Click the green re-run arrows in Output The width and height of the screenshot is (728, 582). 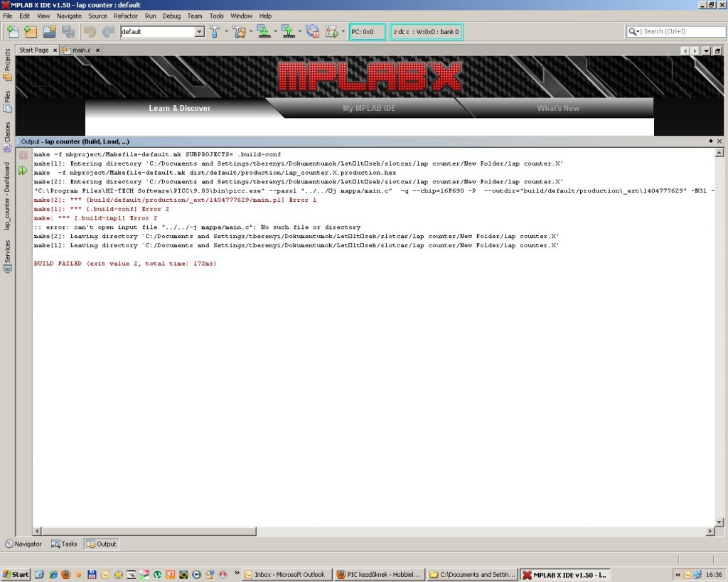point(23,171)
